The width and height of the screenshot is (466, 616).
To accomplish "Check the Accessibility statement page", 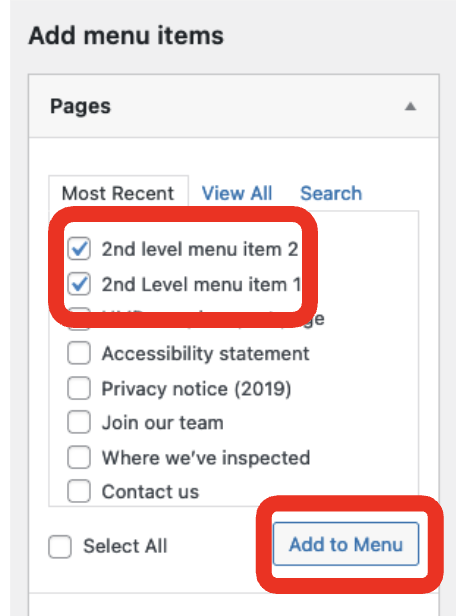I will coord(79,354).
